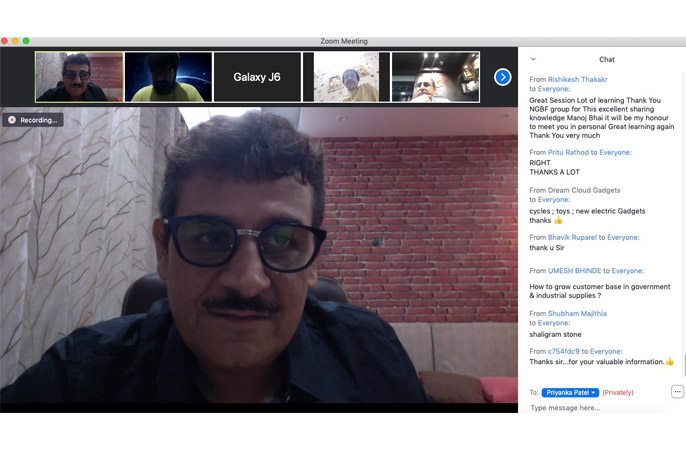Image resolution: width=686 pixels, height=450 pixels.
Task: Click the Dream Cloud Gadgets sender name
Action: (584, 190)
